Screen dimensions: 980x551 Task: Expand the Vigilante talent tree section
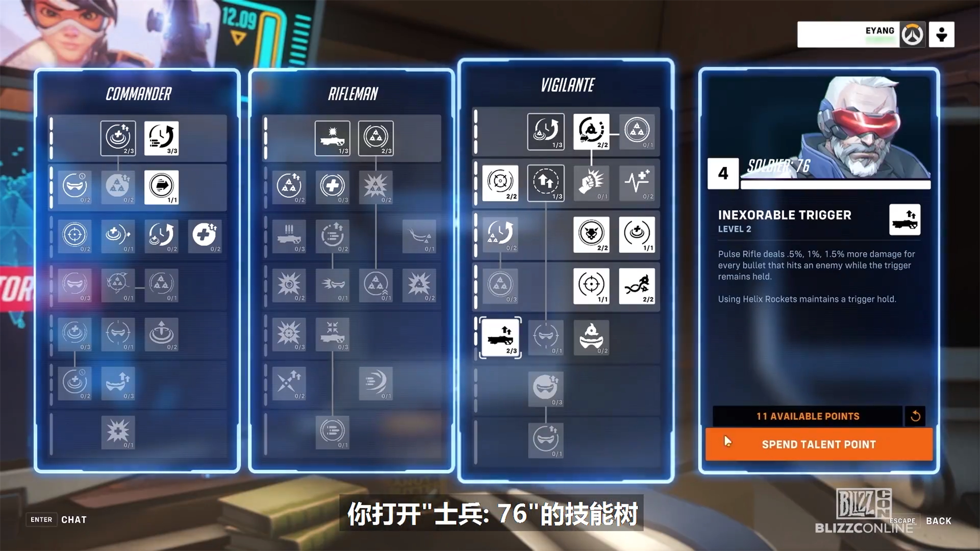click(567, 85)
